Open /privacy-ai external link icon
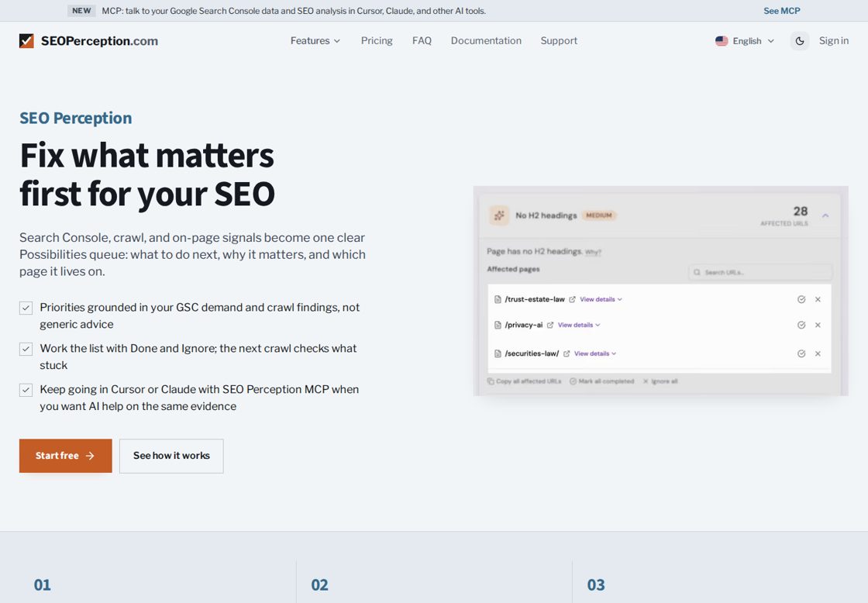868x603 pixels. [549, 325]
